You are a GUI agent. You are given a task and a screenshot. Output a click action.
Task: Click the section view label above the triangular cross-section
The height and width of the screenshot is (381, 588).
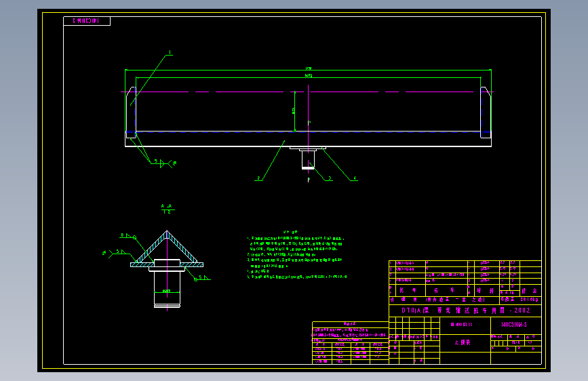tap(168, 209)
